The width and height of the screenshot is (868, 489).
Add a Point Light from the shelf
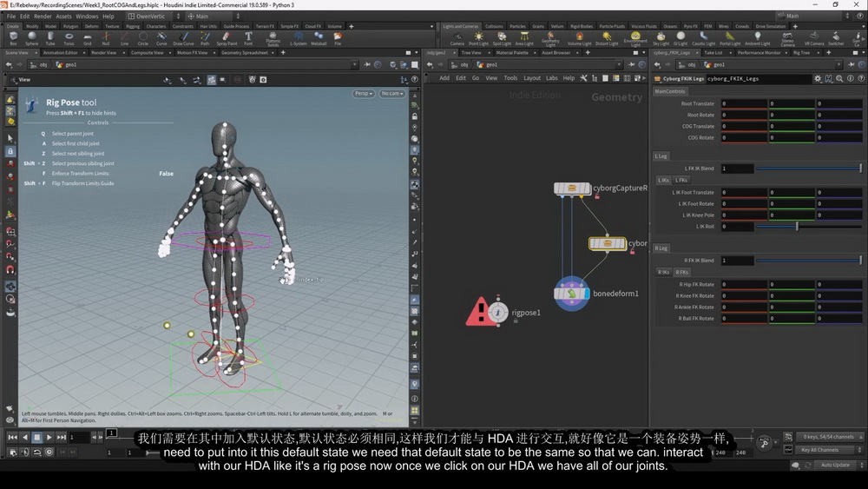click(478, 39)
